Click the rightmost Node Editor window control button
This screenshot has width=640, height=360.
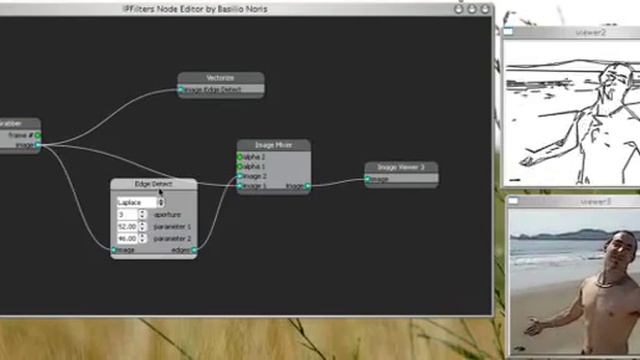pyautogui.click(x=485, y=9)
